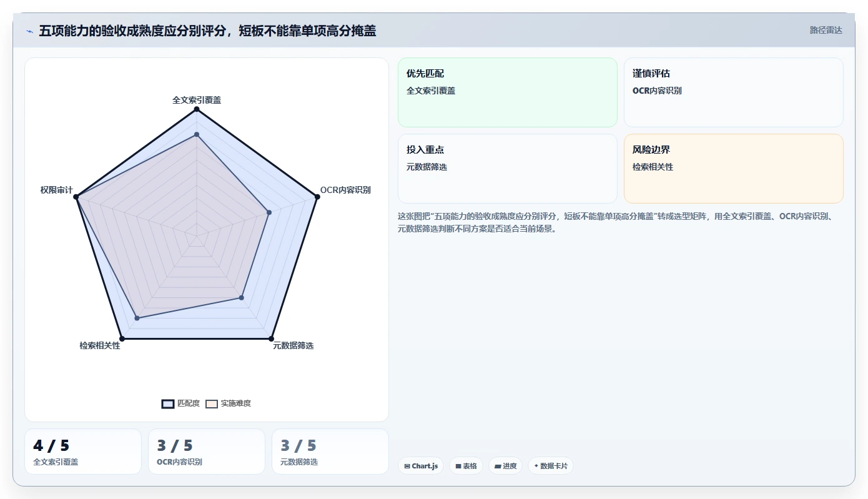Click the page title about 五项能力
868x499 pixels.
[207, 31]
